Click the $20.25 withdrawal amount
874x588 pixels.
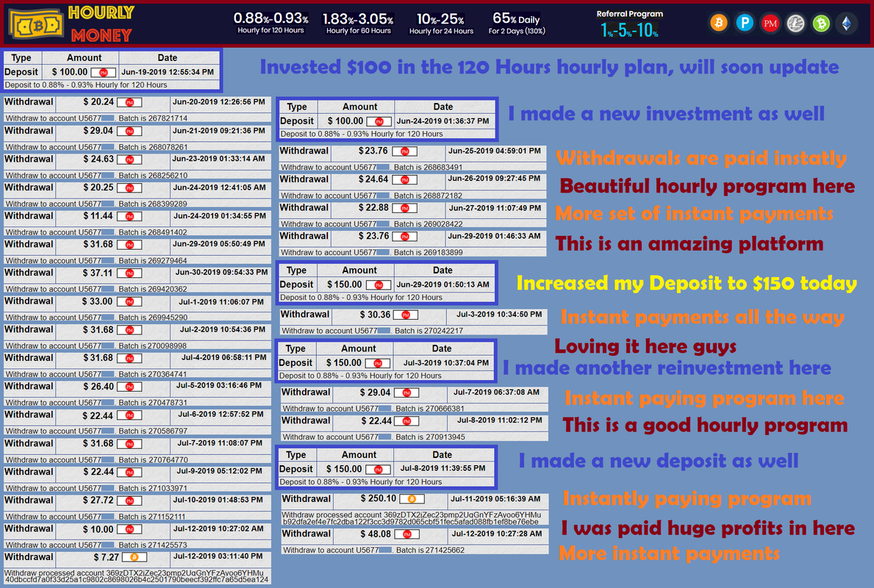coord(98,188)
